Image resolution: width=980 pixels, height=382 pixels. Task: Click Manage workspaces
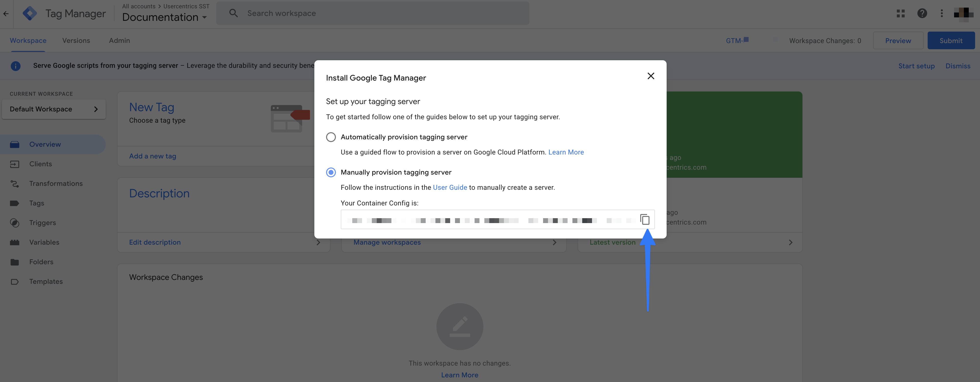[x=387, y=242]
